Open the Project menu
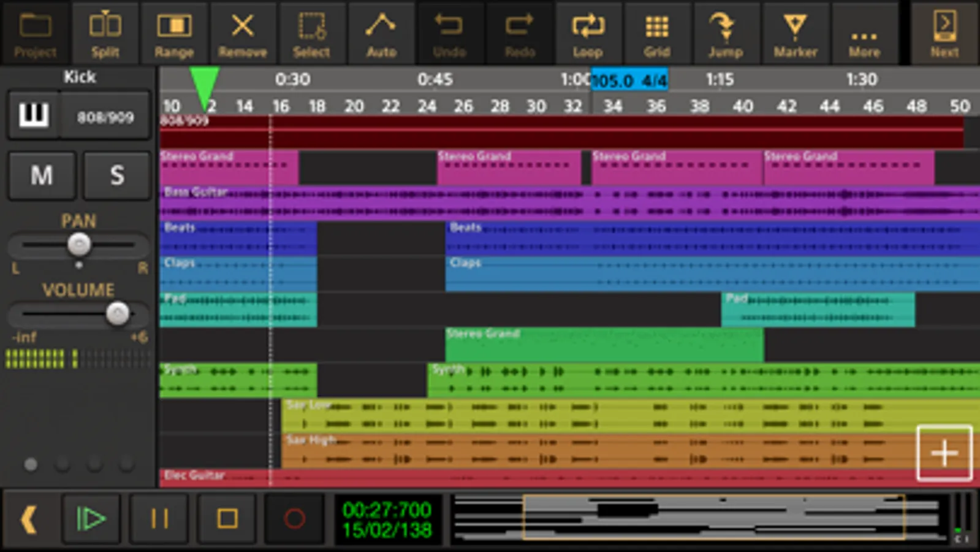Image resolution: width=980 pixels, height=552 pixels. [x=35, y=34]
